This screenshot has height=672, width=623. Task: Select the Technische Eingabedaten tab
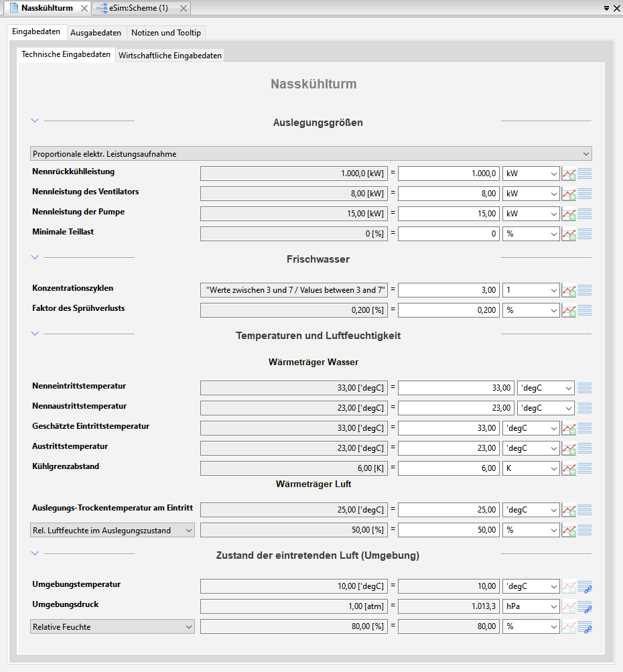pos(66,54)
